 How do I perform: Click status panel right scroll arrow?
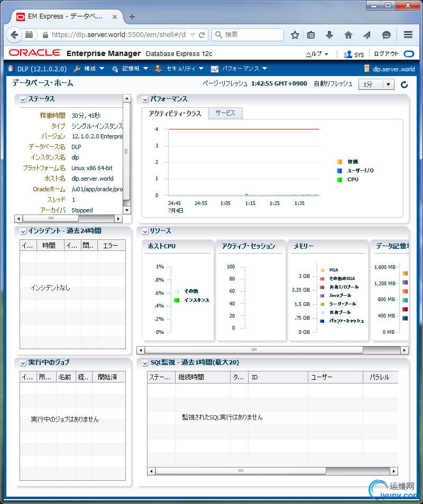pos(118,219)
